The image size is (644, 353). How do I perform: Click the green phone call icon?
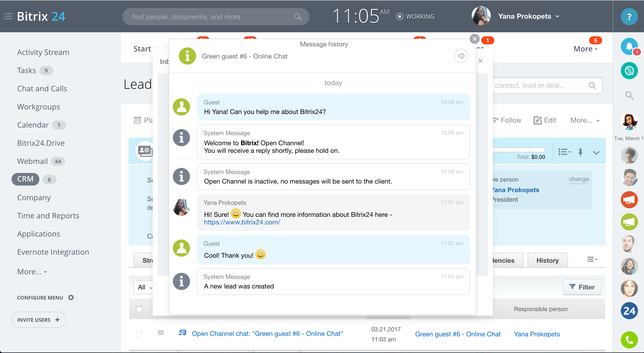[x=629, y=340]
